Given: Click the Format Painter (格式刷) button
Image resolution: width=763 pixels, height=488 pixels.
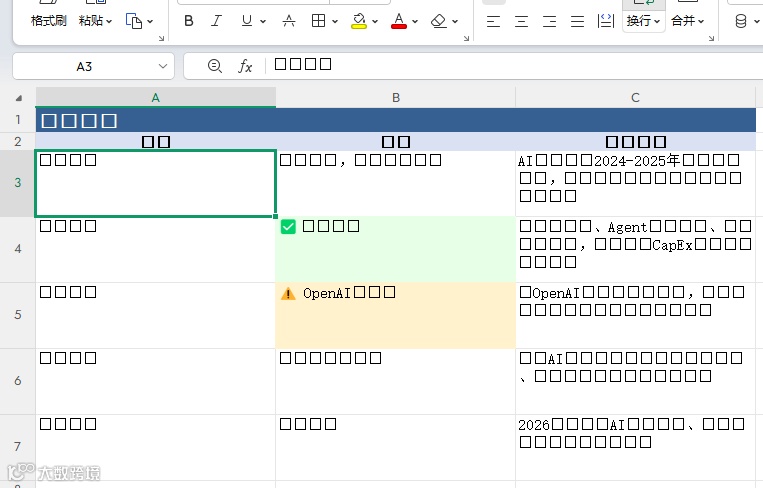Looking at the screenshot, I should coord(48,21).
